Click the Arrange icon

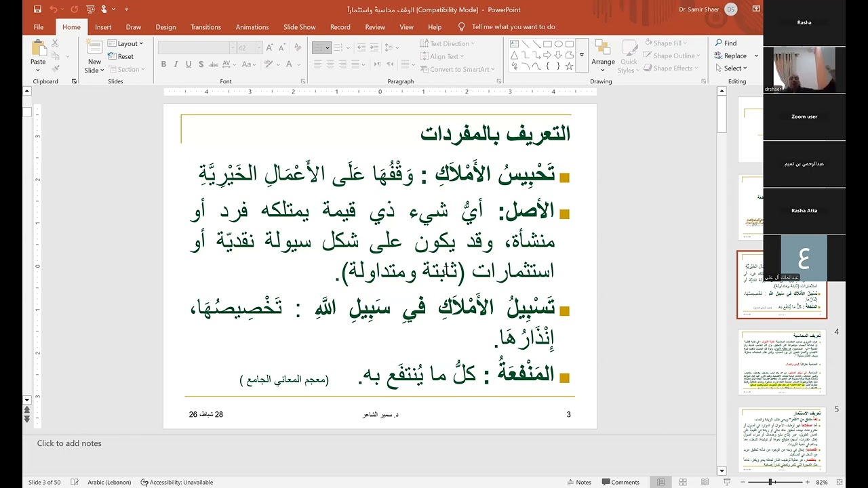click(x=602, y=47)
